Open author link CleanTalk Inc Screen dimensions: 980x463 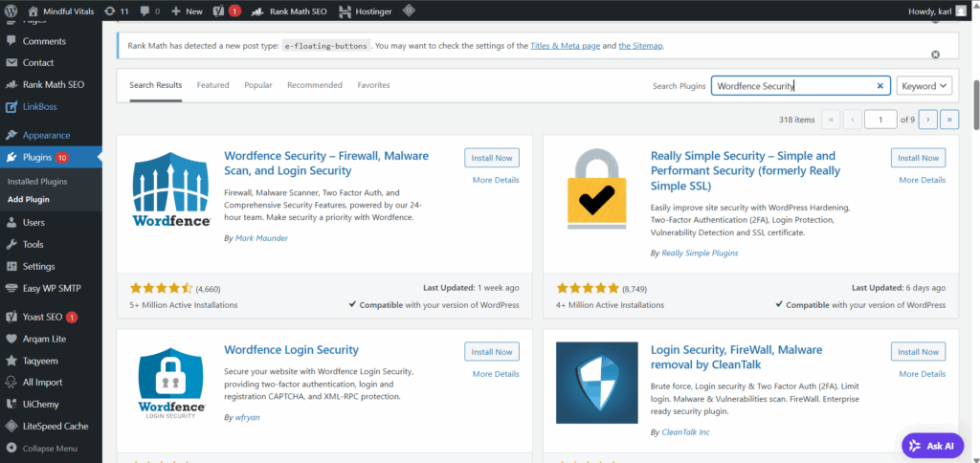(685, 432)
